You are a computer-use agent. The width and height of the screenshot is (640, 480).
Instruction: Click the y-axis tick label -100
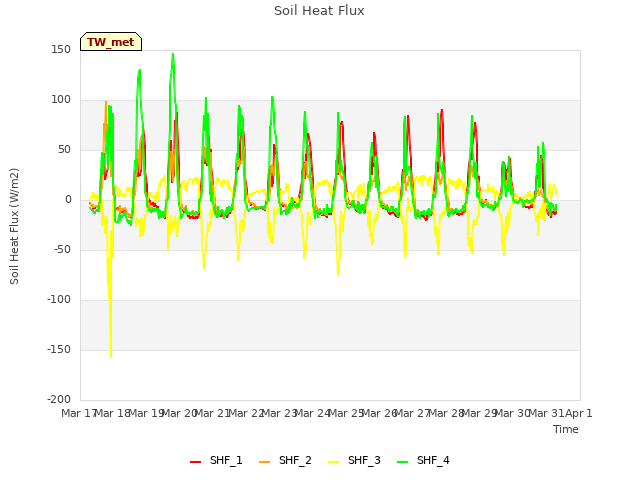59,300
